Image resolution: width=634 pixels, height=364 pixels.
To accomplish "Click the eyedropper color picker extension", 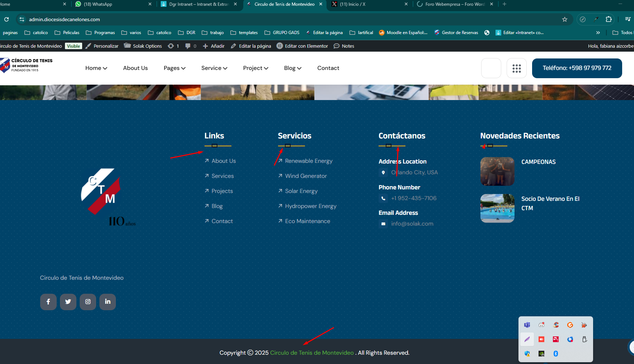I will 596,19.
